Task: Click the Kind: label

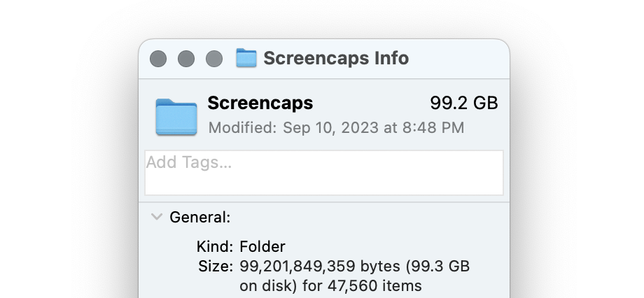Action: coord(214,246)
